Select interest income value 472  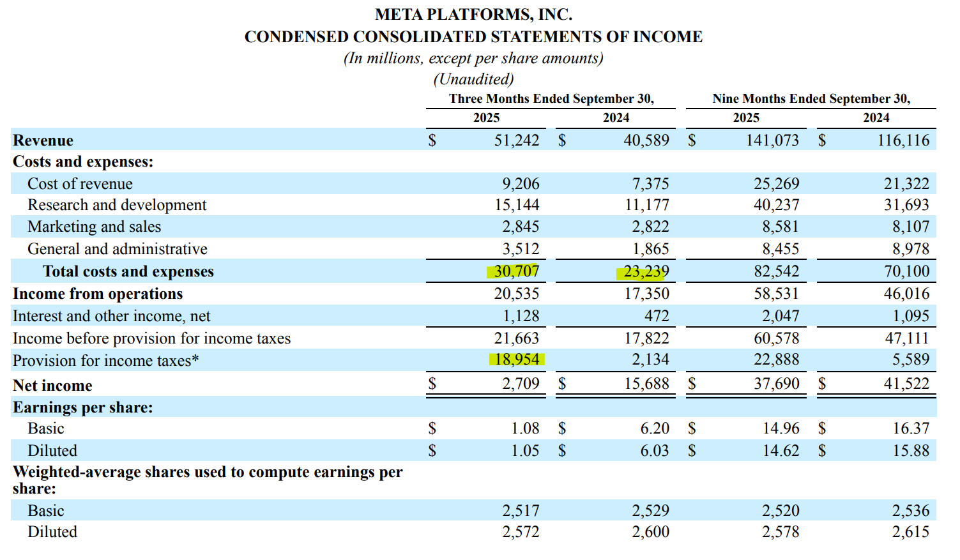[x=657, y=316]
